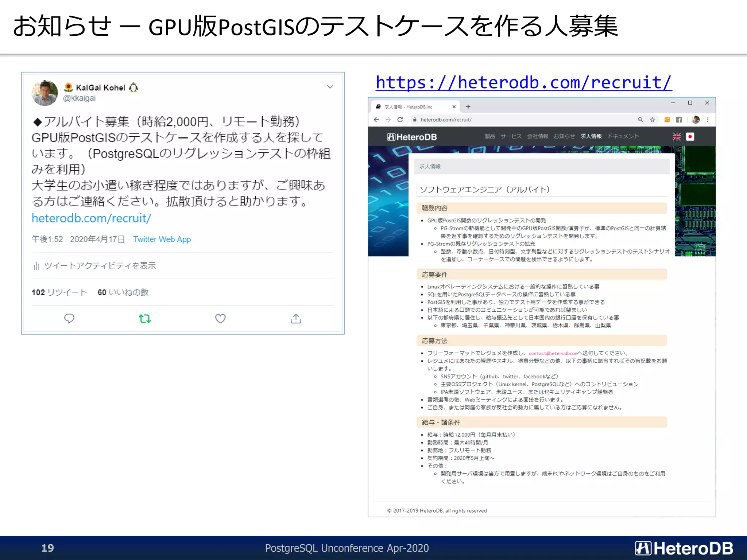The height and width of the screenshot is (560, 747).
Task: View the 60 likes count
Action: [x=123, y=292]
